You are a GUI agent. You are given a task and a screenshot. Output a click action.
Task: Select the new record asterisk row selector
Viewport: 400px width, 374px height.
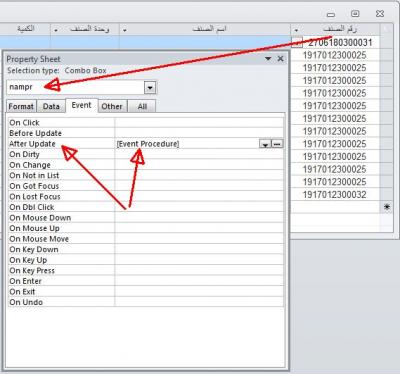pos(387,207)
